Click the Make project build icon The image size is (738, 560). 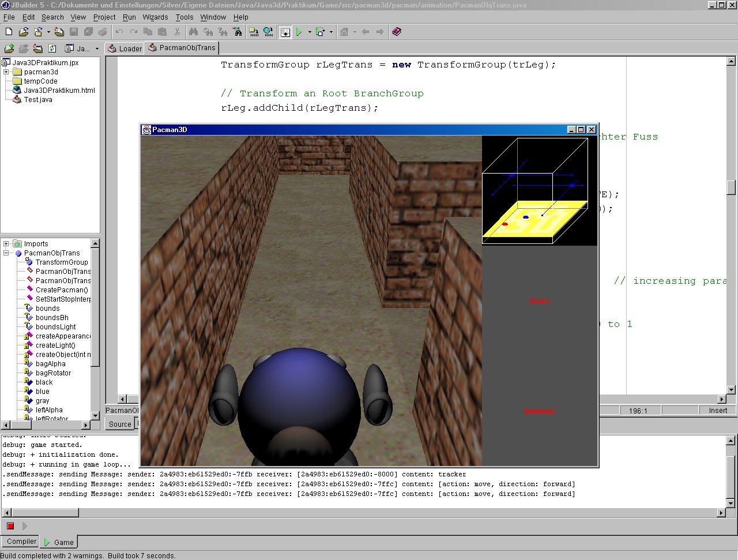point(254,32)
